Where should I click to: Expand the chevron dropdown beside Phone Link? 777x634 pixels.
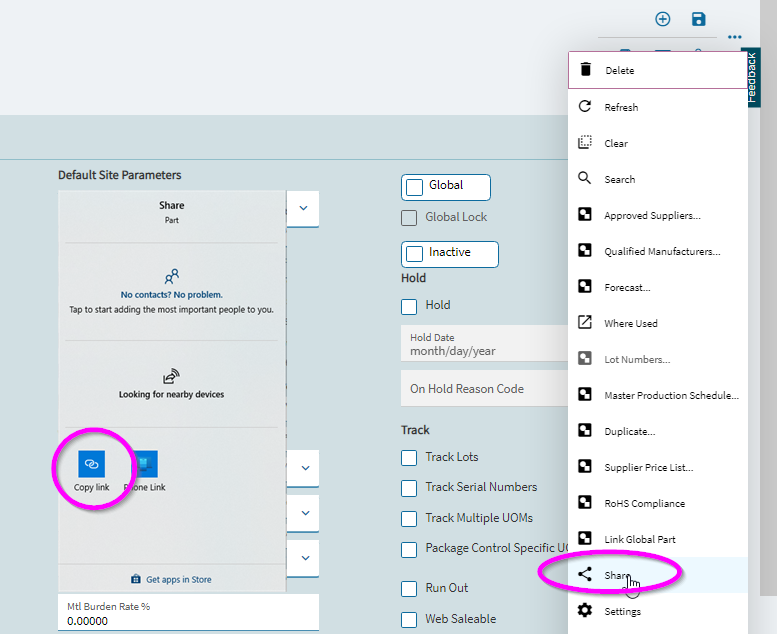pos(303,467)
